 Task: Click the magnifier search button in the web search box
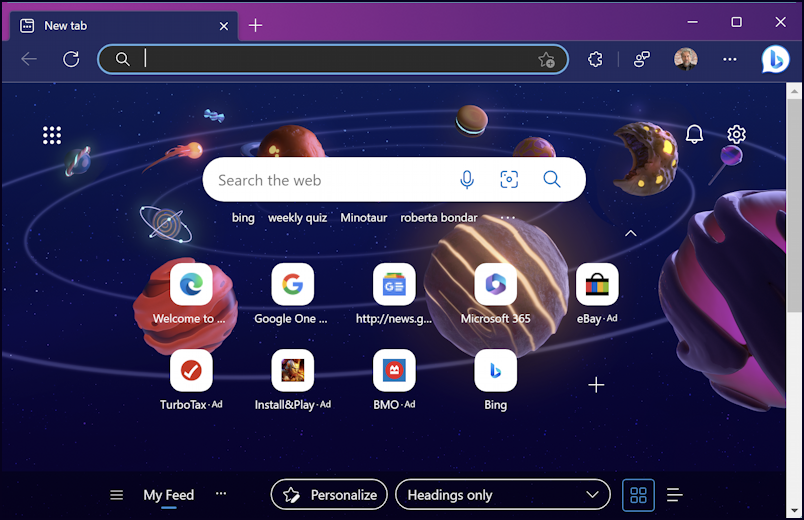click(x=552, y=179)
